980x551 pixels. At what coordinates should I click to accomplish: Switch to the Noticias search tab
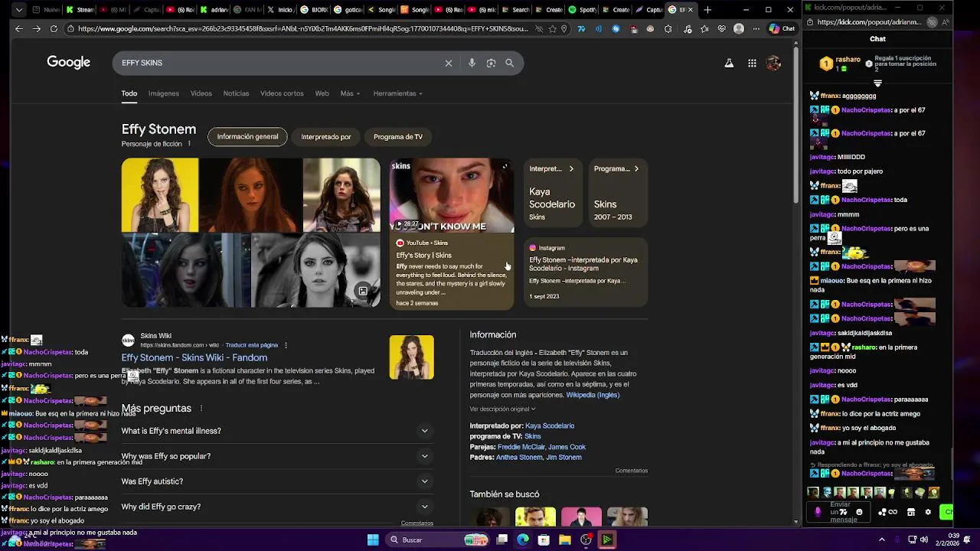(x=236, y=93)
